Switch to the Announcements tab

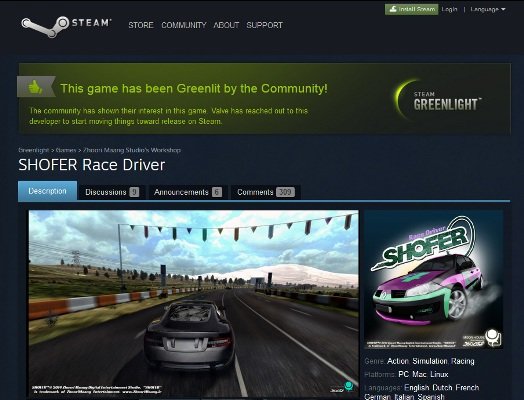pyautogui.click(x=188, y=192)
